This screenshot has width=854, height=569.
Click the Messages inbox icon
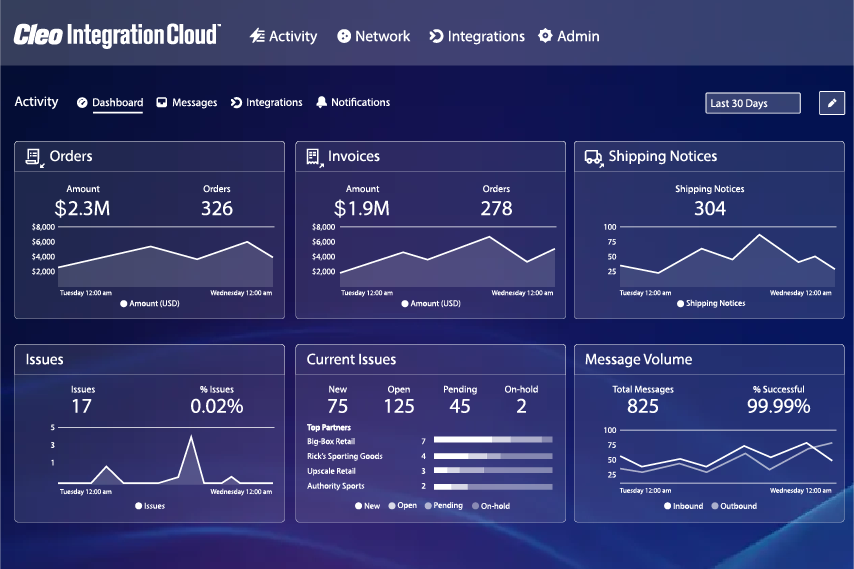pyautogui.click(x=162, y=102)
